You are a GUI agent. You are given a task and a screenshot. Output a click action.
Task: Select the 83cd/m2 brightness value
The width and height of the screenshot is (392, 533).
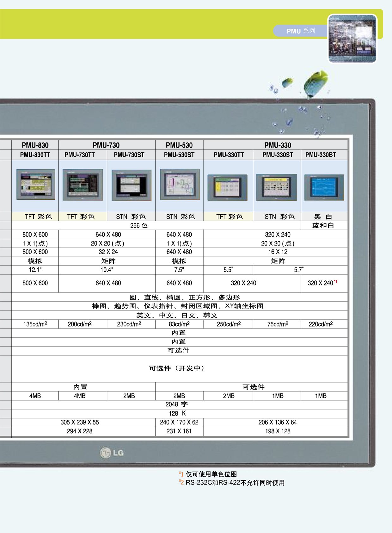179,324
